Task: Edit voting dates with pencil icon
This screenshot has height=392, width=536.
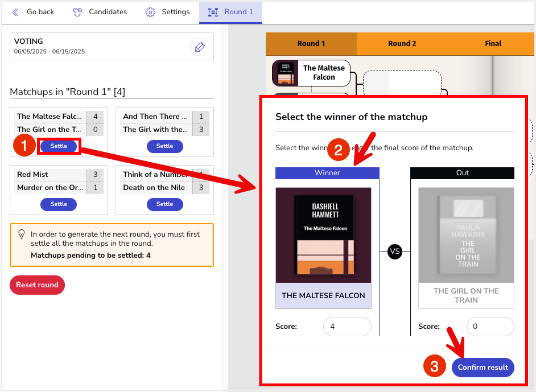Action: pos(200,47)
